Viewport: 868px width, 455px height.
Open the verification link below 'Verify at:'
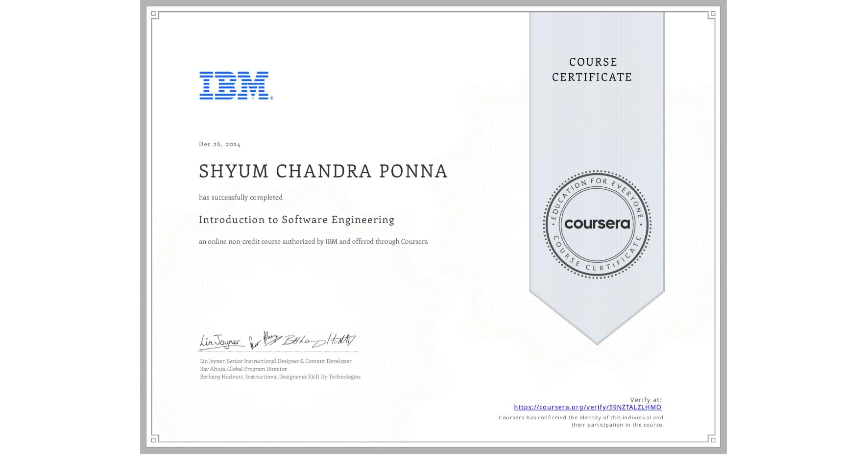point(587,407)
